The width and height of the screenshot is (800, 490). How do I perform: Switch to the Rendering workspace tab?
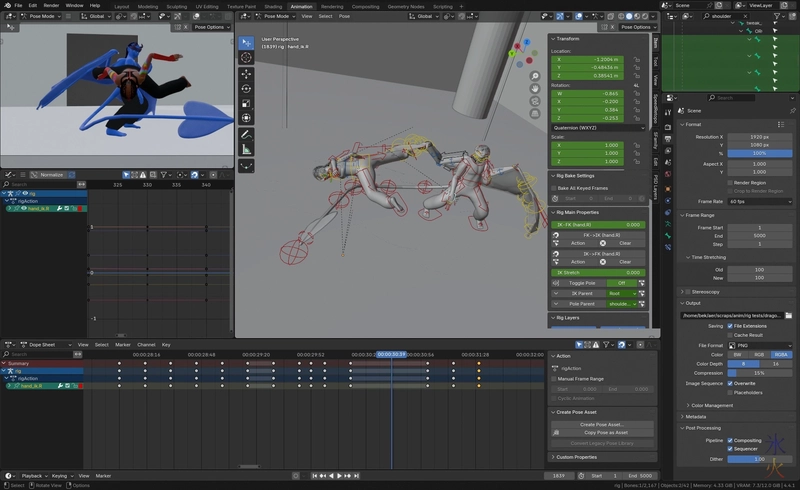(x=331, y=6)
